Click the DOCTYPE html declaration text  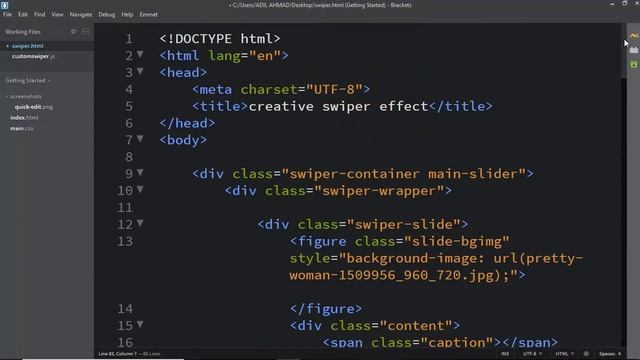pyautogui.click(x=220, y=39)
